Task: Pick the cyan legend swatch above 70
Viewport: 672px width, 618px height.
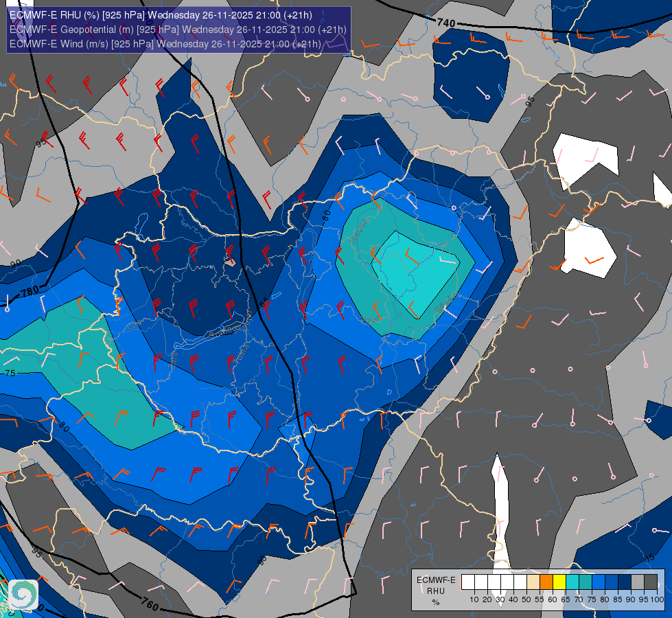Action: [x=572, y=582]
